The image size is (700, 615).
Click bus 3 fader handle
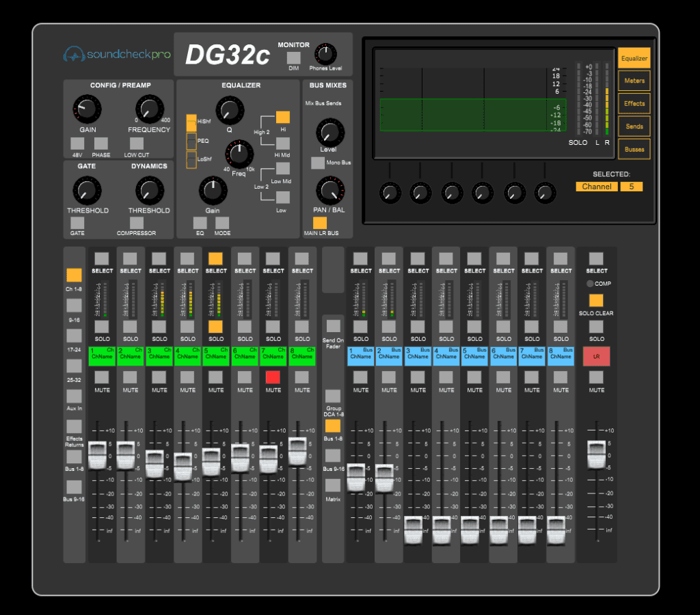pos(414,530)
